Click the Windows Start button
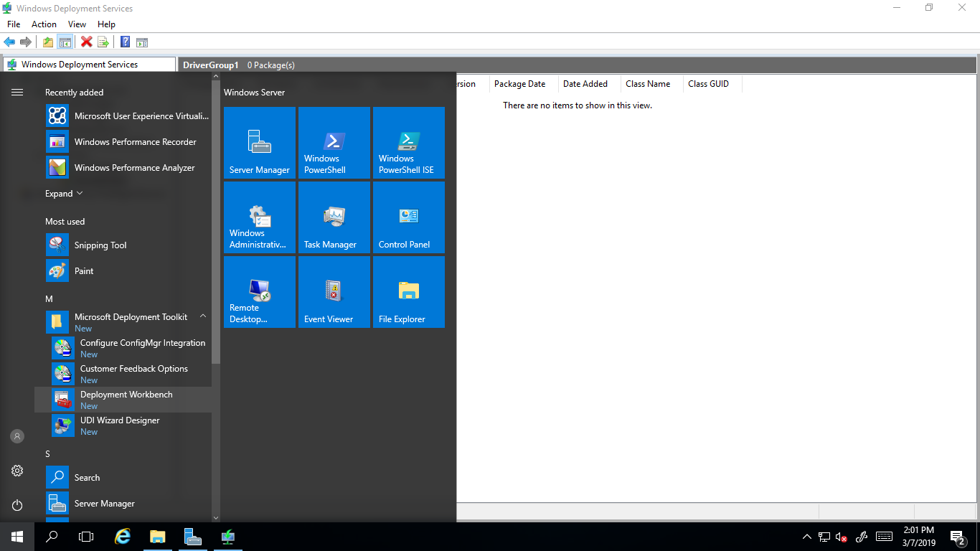This screenshot has width=980, height=551. tap(17, 537)
